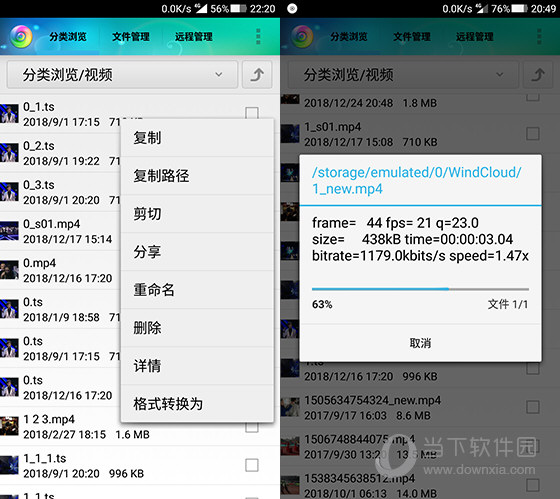Switch to the 分类浏览 tab in right screen

click(349, 36)
